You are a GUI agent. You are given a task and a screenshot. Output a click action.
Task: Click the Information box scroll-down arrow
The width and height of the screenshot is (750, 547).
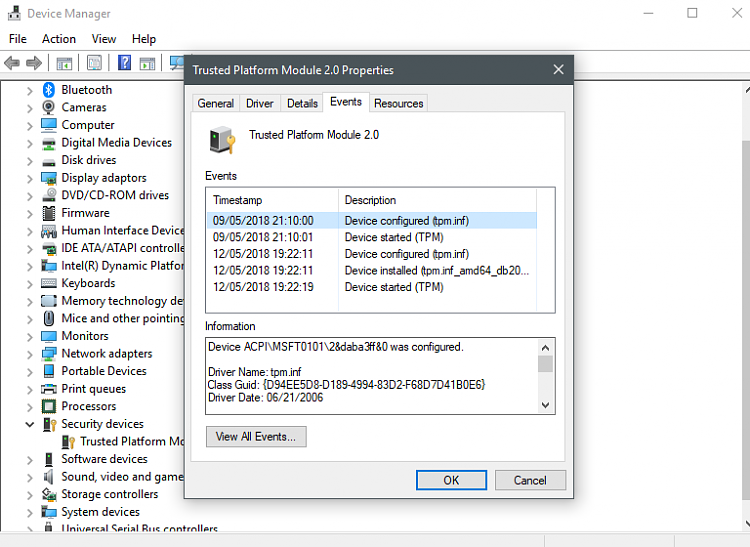coord(545,405)
